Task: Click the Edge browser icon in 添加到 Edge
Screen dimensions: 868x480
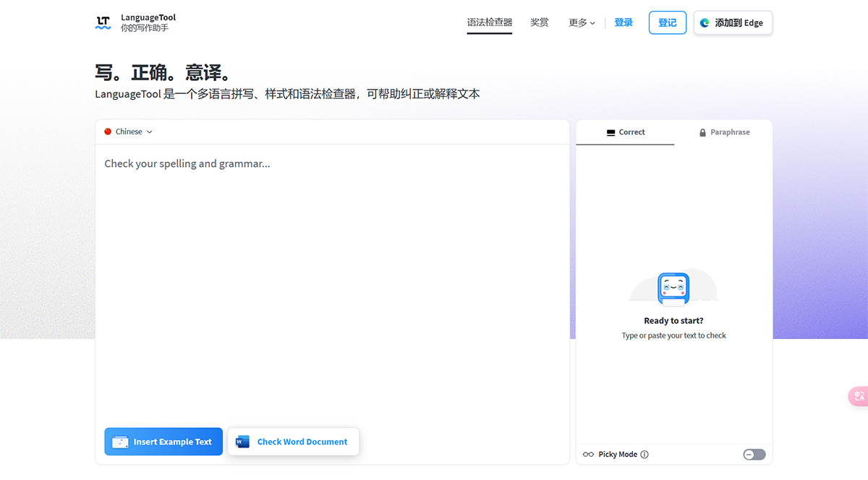Action: 704,22
